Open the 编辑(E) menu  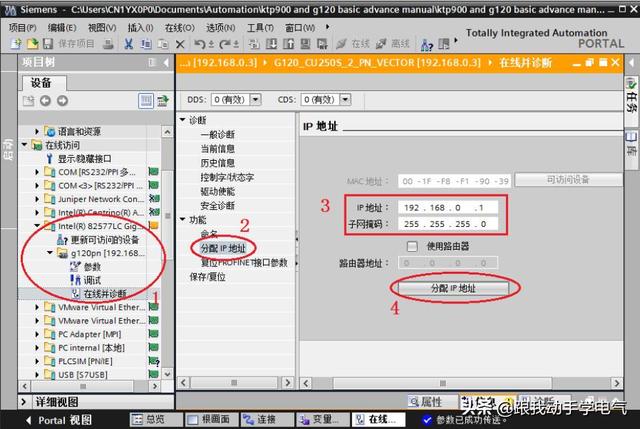pos(62,27)
